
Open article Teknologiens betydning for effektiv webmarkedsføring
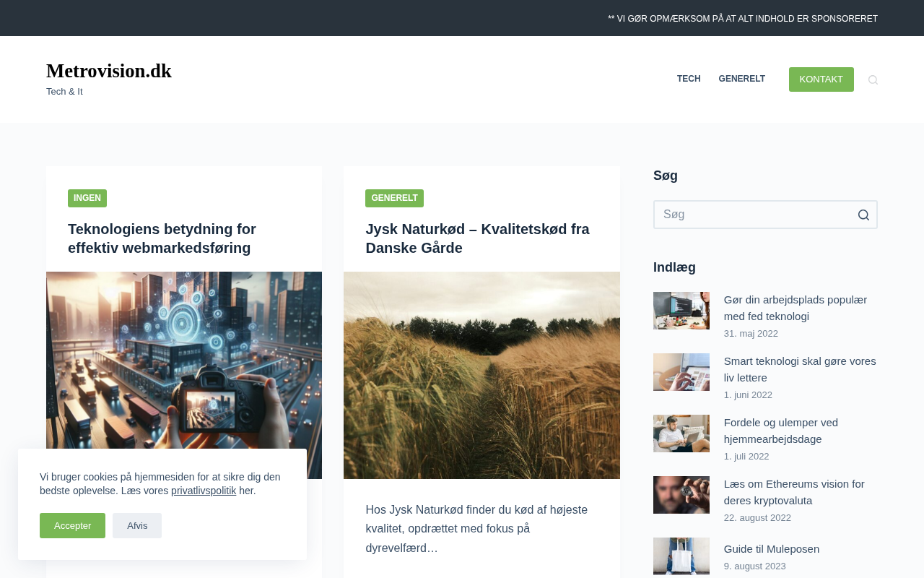coord(162,238)
